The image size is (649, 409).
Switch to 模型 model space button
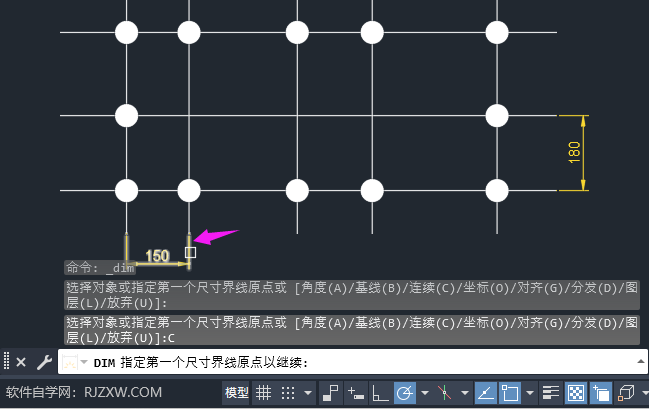pos(236,392)
